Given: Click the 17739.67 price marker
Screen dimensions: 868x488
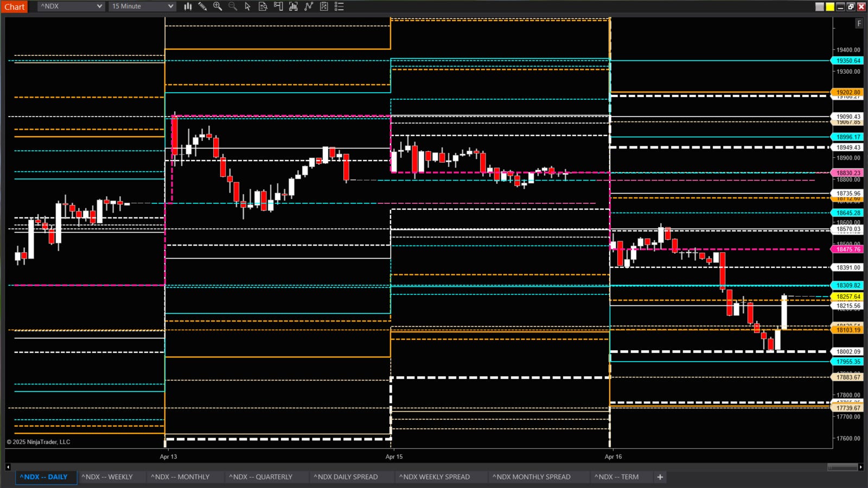Looking at the screenshot, I should [x=847, y=408].
